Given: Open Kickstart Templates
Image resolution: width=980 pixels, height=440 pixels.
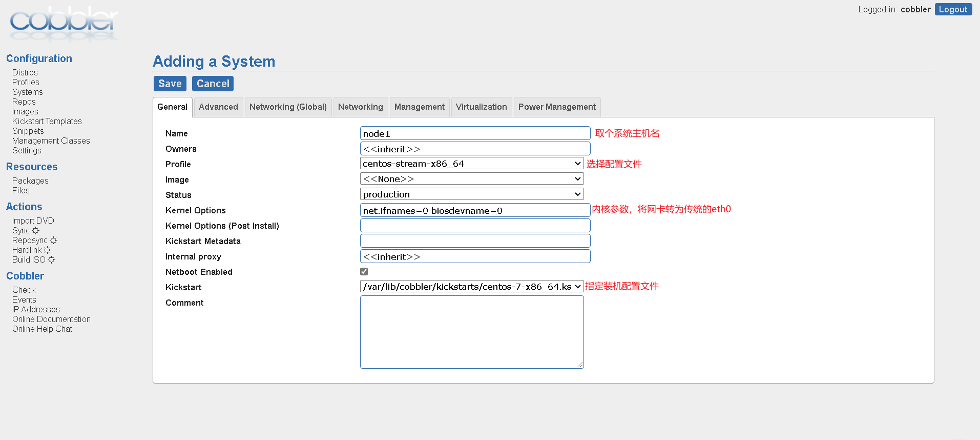Looking at the screenshot, I should tap(47, 122).
